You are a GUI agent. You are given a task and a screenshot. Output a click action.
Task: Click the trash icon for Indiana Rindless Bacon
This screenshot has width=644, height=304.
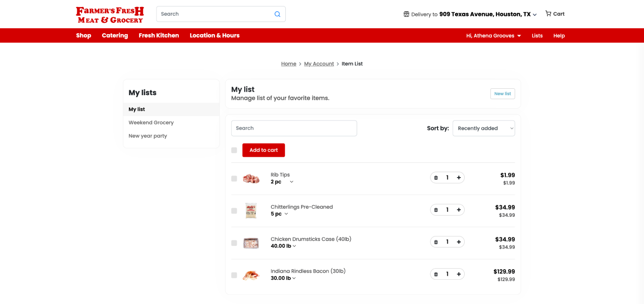click(436, 274)
